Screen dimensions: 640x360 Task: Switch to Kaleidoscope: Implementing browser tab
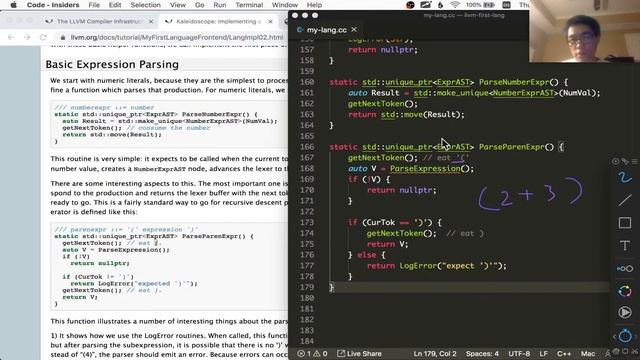(218, 21)
